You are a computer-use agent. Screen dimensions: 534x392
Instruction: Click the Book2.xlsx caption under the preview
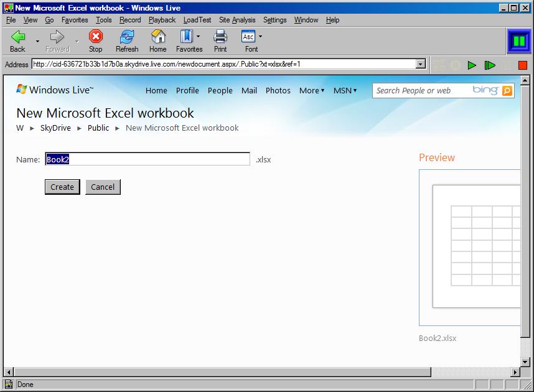[x=438, y=338]
